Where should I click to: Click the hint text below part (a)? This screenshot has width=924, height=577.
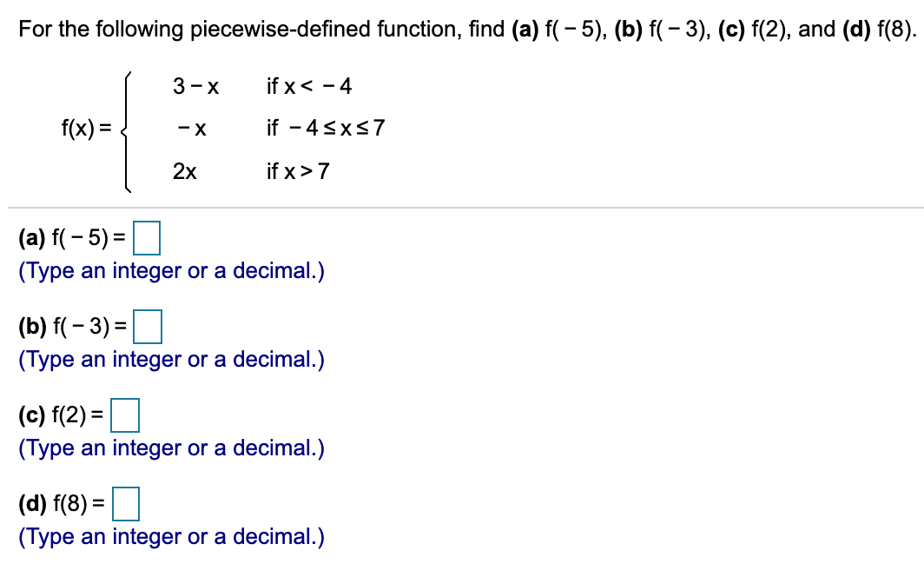(x=169, y=270)
